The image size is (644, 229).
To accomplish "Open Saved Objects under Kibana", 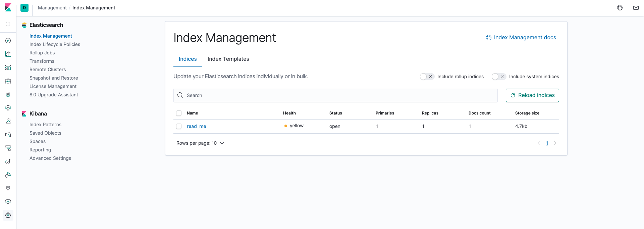I will point(45,133).
